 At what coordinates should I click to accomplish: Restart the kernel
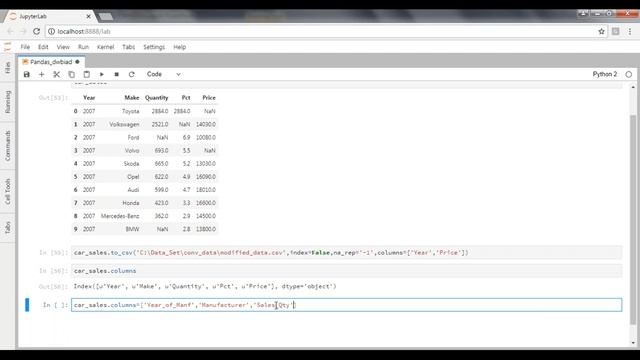click(131, 74)
